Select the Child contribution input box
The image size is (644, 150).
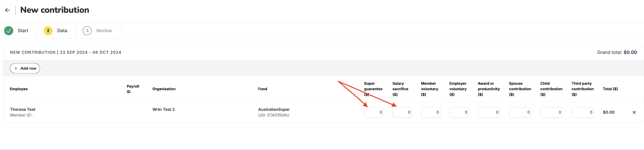click(x=551, y=112)
